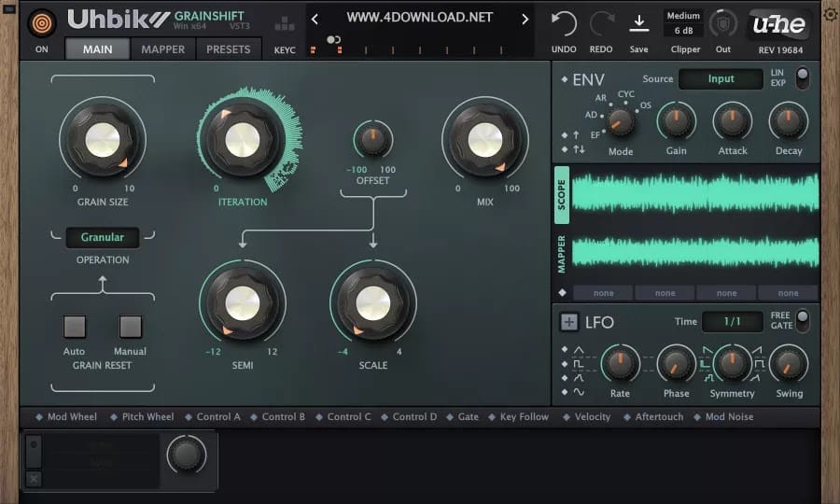Open the Operation Granular dropdown
The width and height of the screenshot is (840, 504).
coord(103,238)
